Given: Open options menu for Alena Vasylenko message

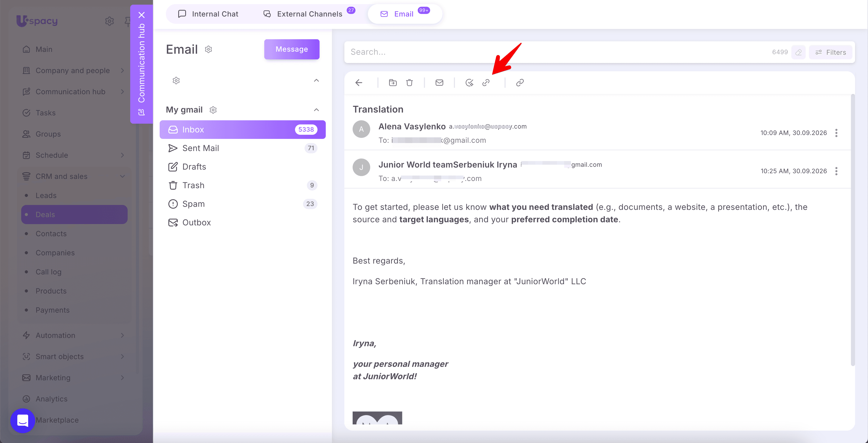Looking at the screenshot, I should pos(836,133).
